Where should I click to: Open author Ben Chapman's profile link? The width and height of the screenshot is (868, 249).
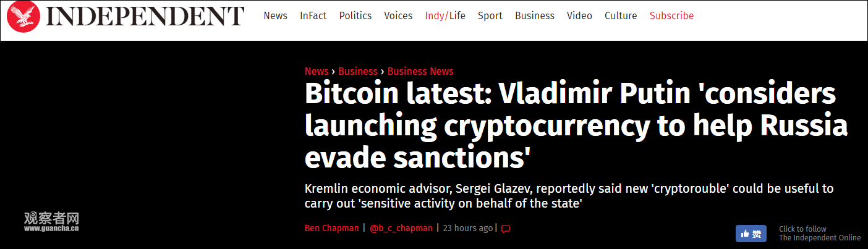(x=331, y=228)
